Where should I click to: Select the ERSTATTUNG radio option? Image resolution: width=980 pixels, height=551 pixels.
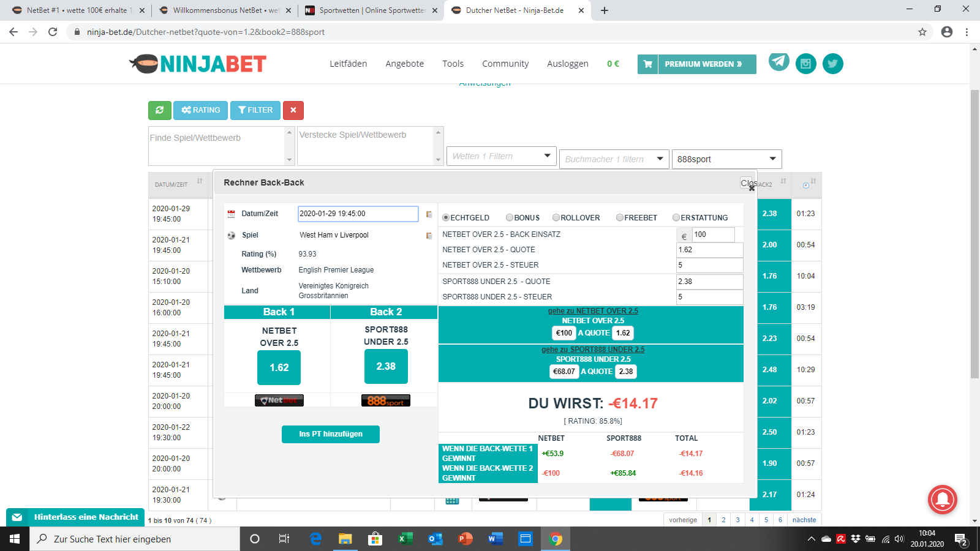676,217
